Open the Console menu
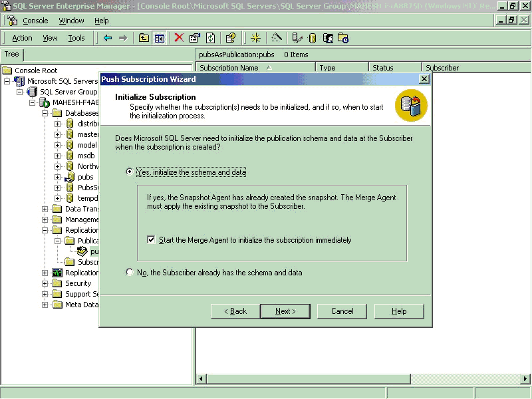Screen dimensions: 532x399 point(35,21)
